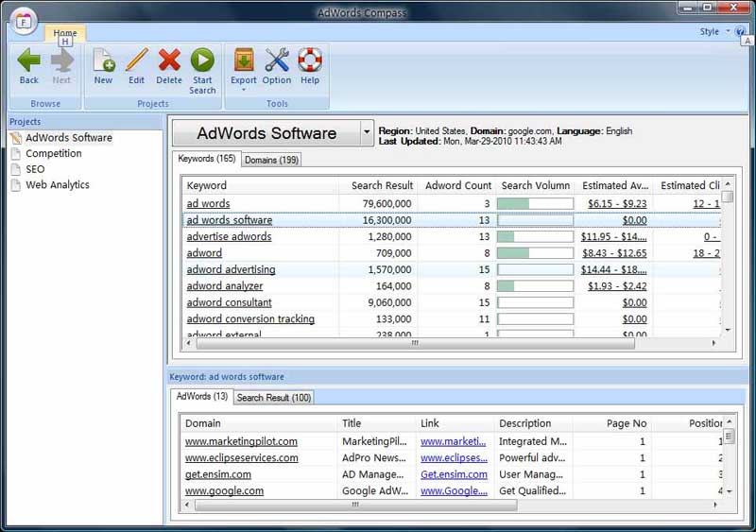
Task: Open the Home ribbon tab
Action: click(x=65, y=33)
